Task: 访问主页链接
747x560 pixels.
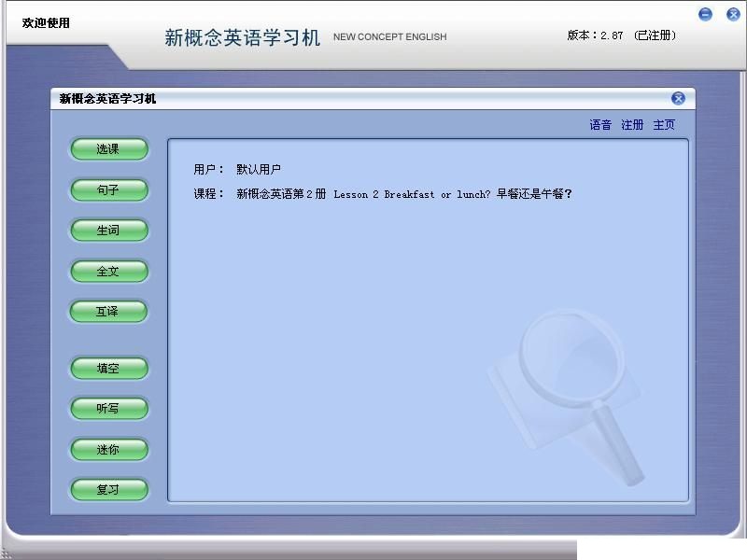Action: click(664, 124)
